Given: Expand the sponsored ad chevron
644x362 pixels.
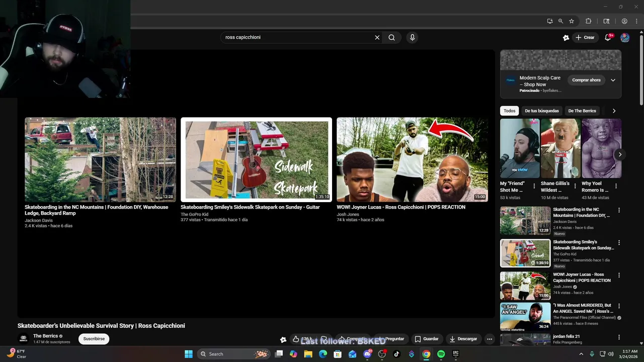Looking at the screenshot, I should pos(613,80).
